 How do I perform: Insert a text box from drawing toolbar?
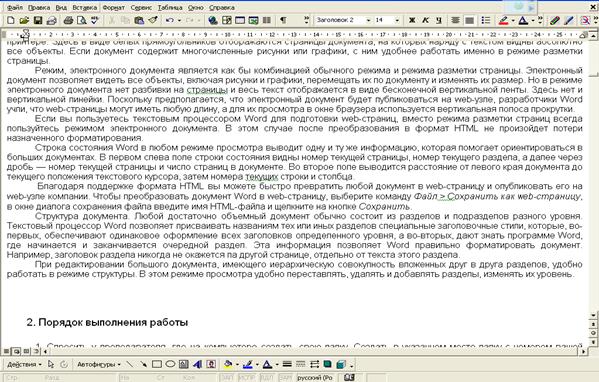184,364
